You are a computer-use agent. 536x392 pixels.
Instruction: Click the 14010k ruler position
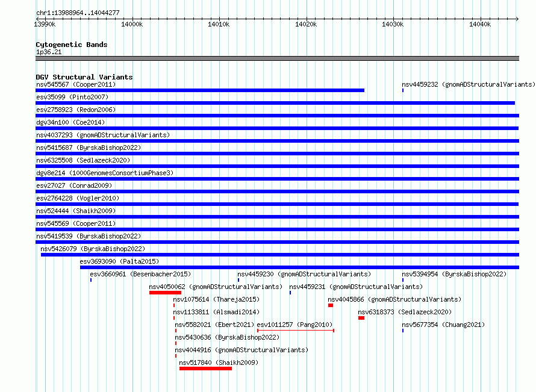click(219, 24)
